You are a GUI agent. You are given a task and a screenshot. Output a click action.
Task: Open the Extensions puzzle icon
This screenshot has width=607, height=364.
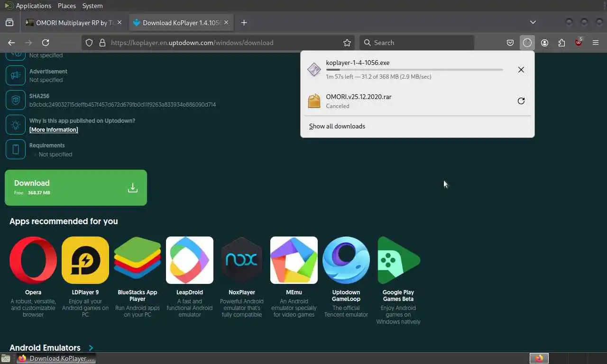pyautogui.click(x=561, y=43)
